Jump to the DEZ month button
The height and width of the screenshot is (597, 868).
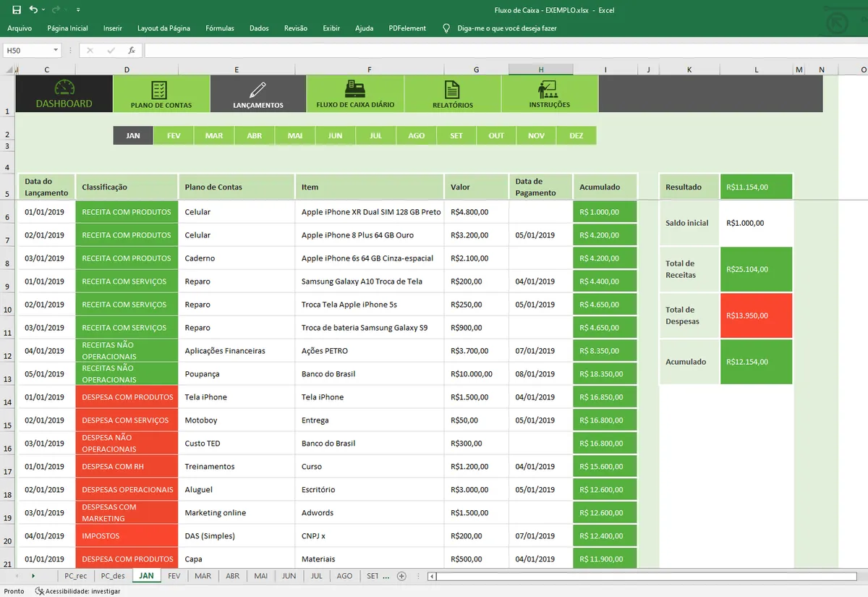[576, 135]
